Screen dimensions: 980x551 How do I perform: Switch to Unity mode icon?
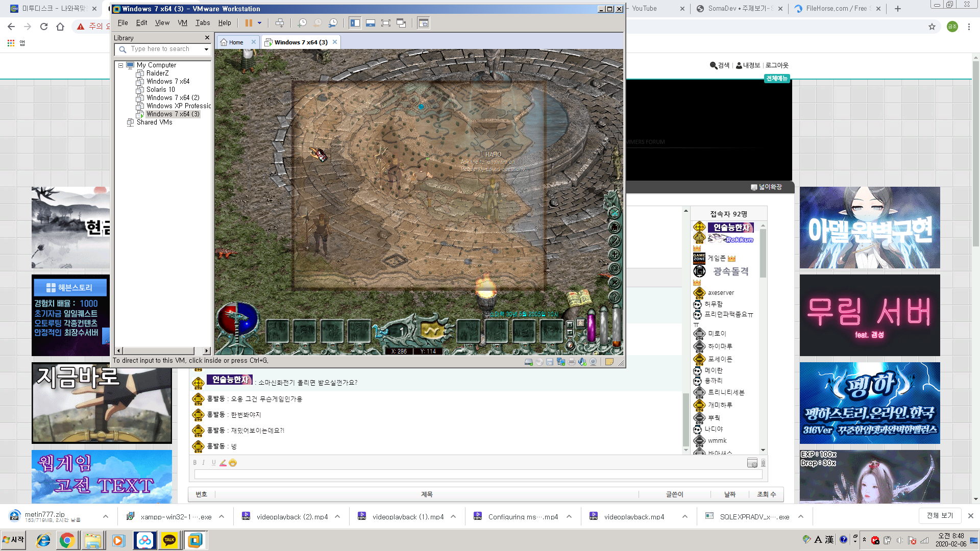click(401, 23)
